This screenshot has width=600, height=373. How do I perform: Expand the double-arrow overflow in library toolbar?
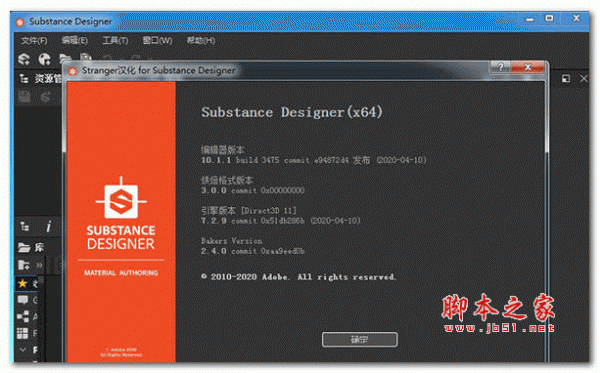coord(39,265)
